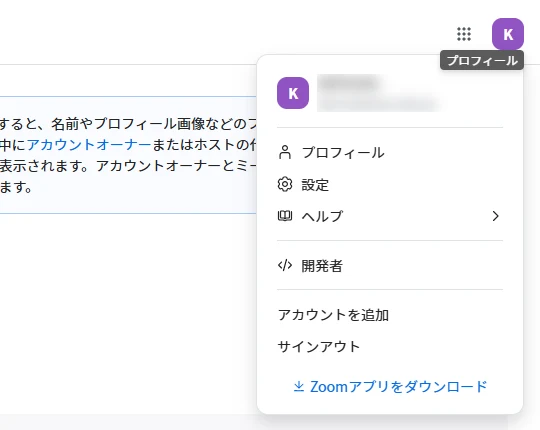540x430 pixels.
Task: Select サインアウト to sign out
Action: tap(319, 347)
